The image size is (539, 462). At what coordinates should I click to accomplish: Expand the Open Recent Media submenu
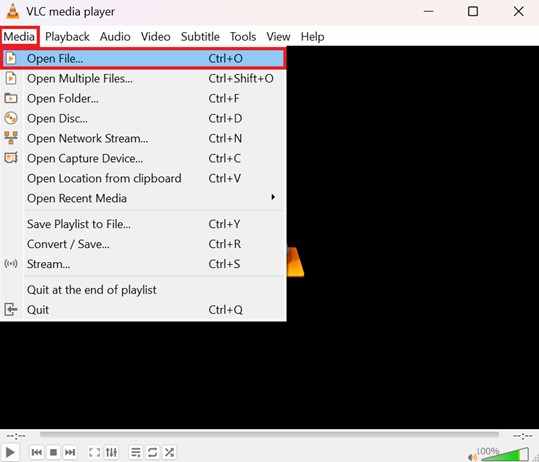click(143, 198)
